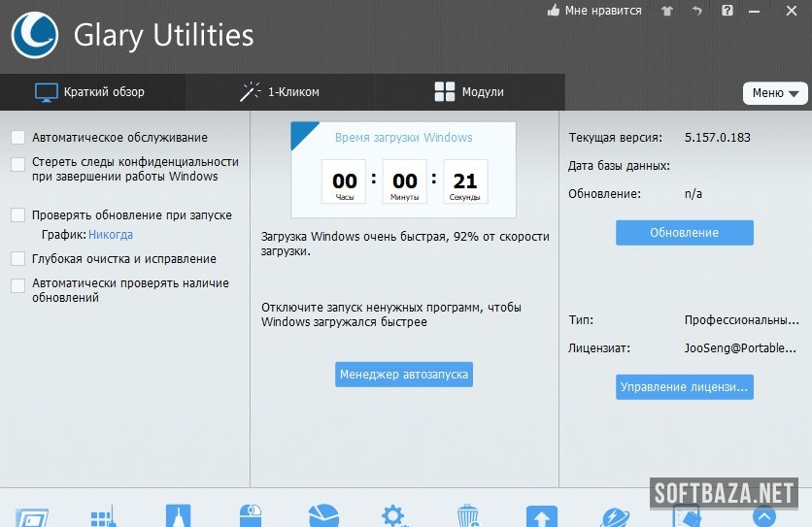Click the upload arrow update icon at bottom
Screen dimensions: 812x527
click(x=541, y=516)
